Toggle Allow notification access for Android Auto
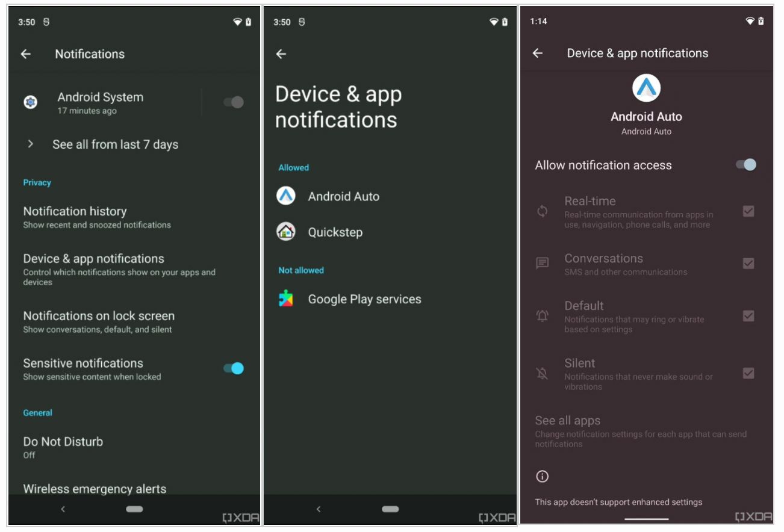 pyautogui.click(x=747, y=164)
